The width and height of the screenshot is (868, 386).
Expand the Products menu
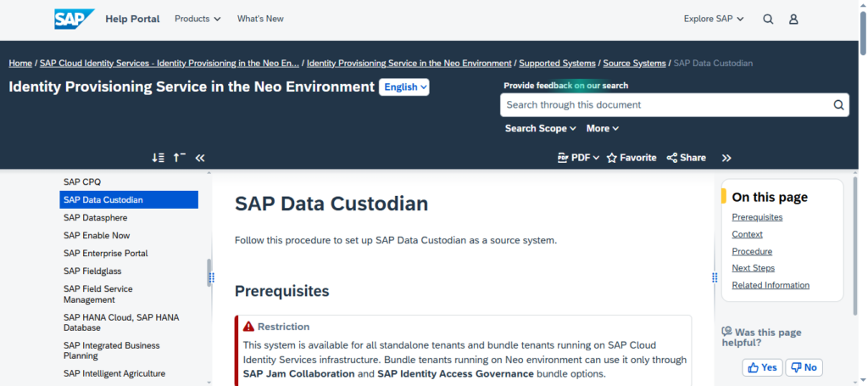tap(198, 19)
